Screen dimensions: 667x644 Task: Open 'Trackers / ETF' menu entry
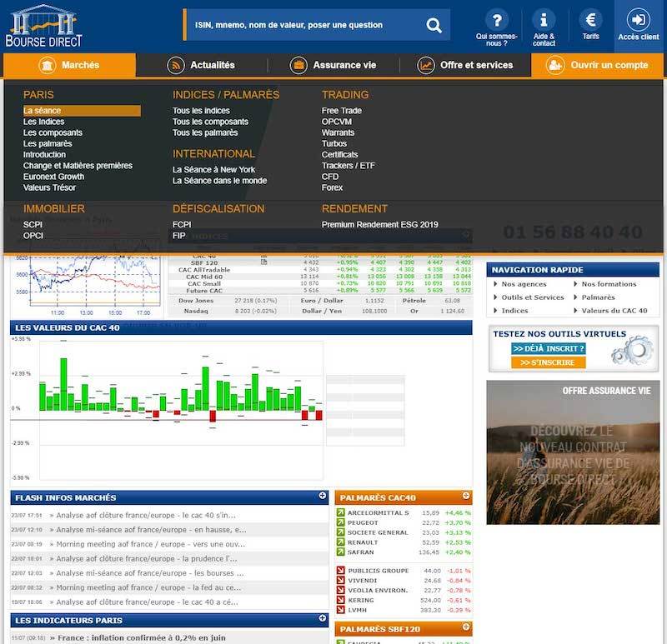(348, 165)
